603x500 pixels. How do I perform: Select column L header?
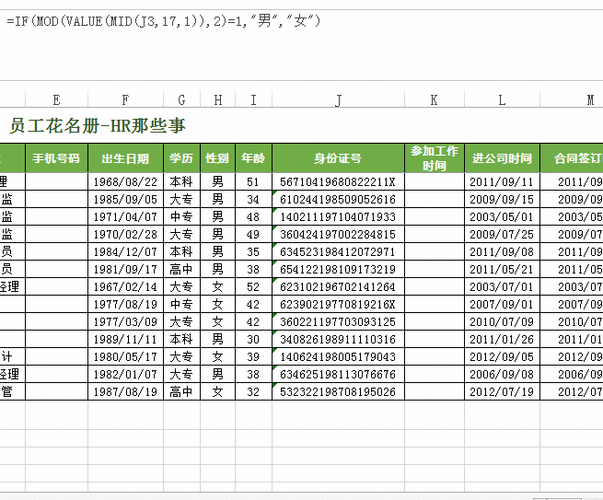click(x=502, y=100)
